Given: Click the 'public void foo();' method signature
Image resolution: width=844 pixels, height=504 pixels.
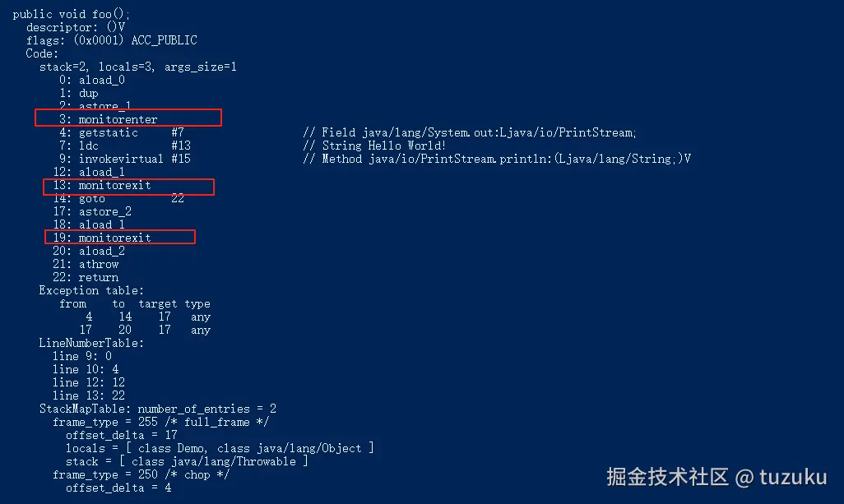Looking at the screenshot, I should (72, 15).
